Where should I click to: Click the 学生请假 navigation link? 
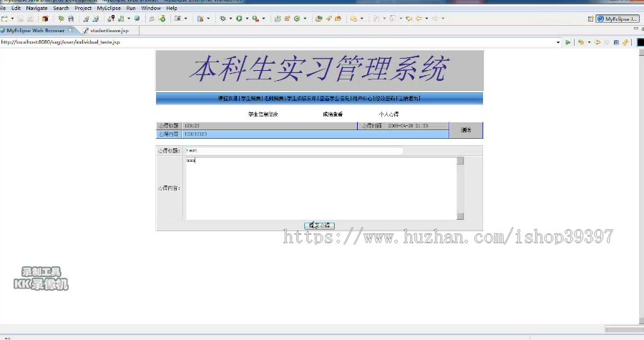click(250, 98)
